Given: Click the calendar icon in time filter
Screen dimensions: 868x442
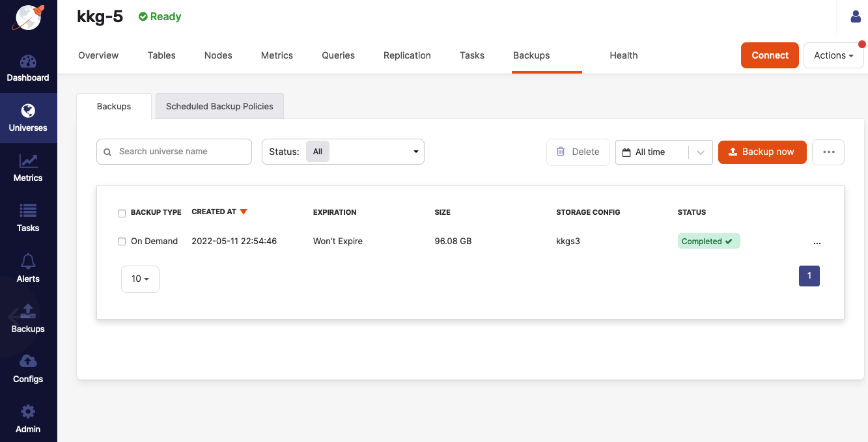Looking at the screenshot, I should 626,152.
